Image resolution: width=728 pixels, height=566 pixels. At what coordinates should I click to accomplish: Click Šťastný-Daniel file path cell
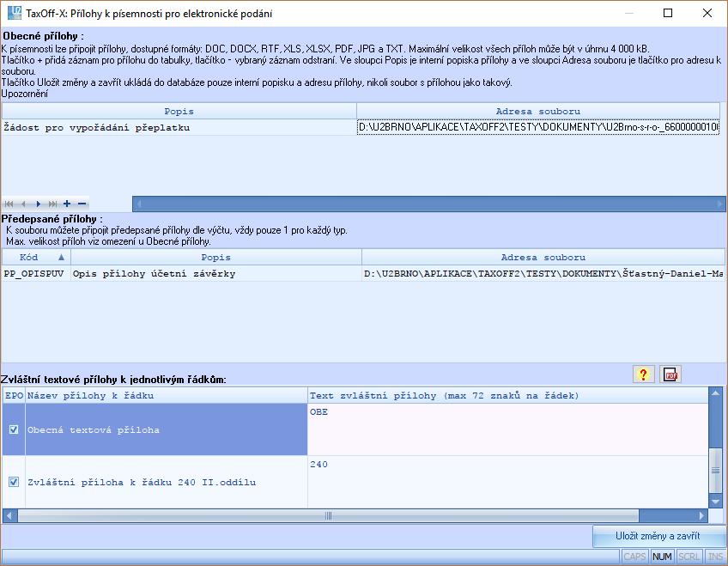(x=543, y=273)
